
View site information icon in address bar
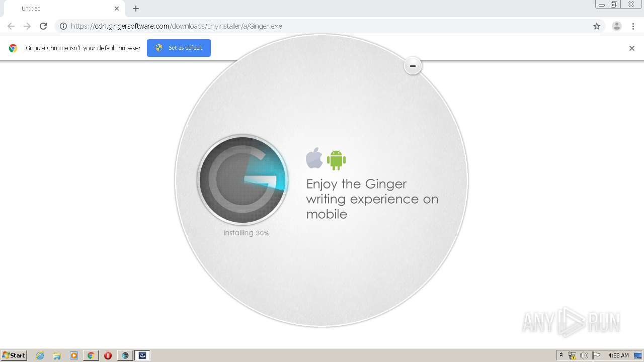(63, 26)
